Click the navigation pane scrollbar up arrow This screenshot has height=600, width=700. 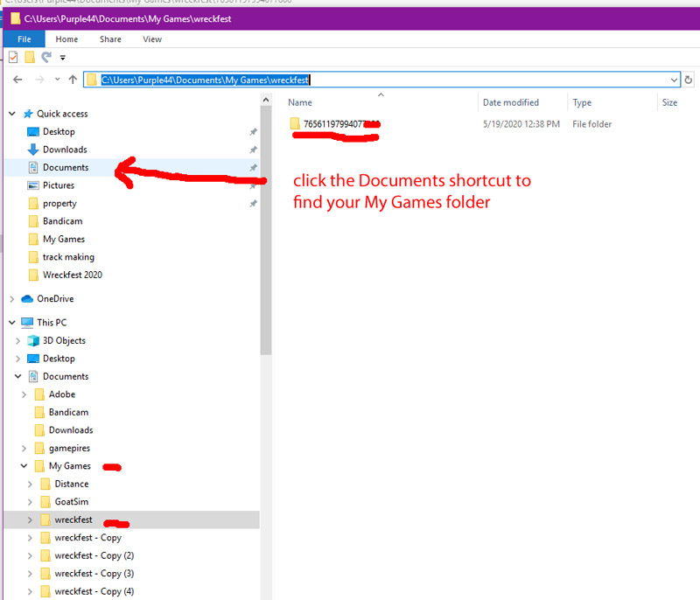click(x=266, y=100)
